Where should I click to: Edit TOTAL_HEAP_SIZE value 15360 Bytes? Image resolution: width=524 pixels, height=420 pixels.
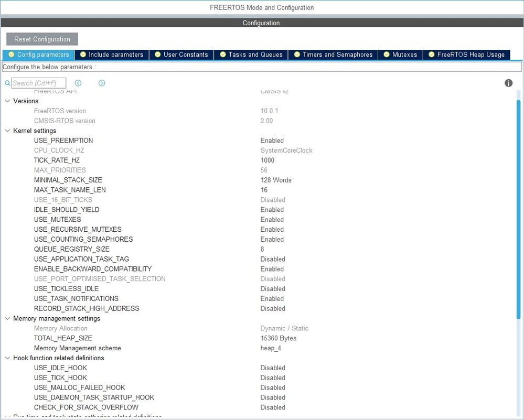tap(279, 338)
